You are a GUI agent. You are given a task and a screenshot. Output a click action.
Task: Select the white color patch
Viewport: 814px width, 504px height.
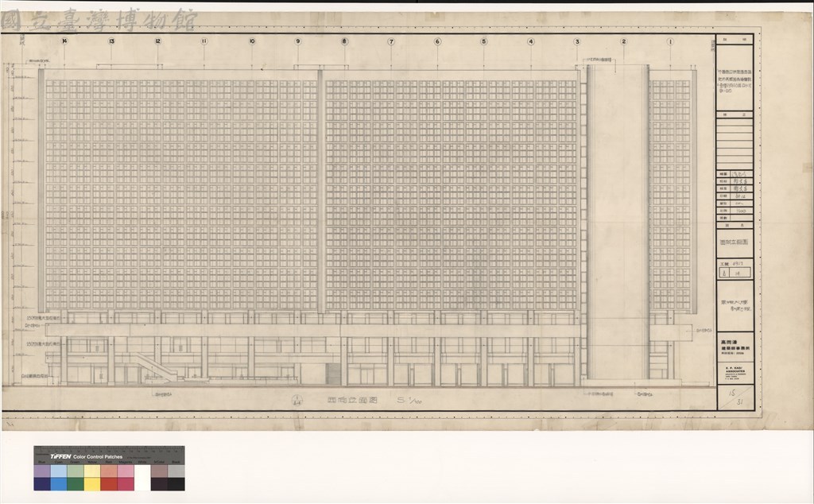(142, 478)
